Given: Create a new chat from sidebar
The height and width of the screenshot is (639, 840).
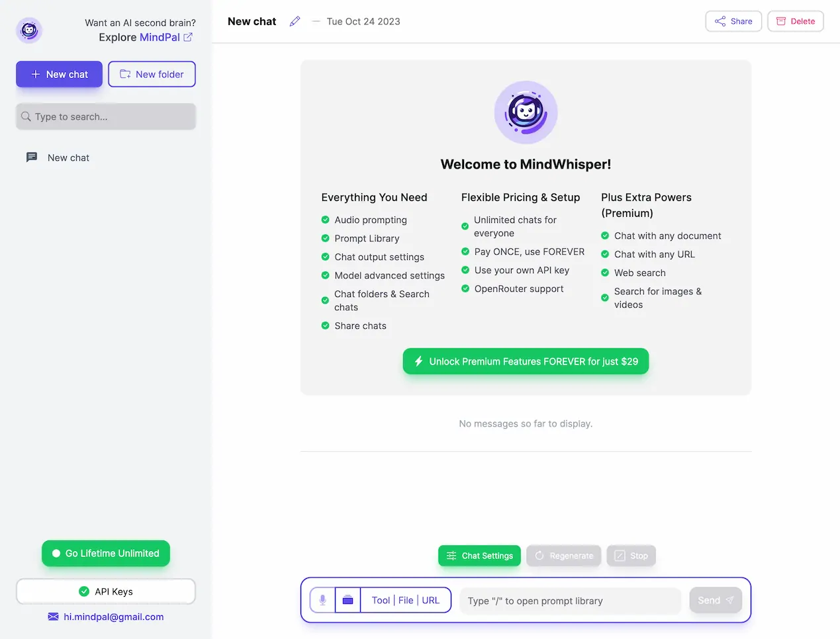Looking at the screenshot, I should coord(59,74).
